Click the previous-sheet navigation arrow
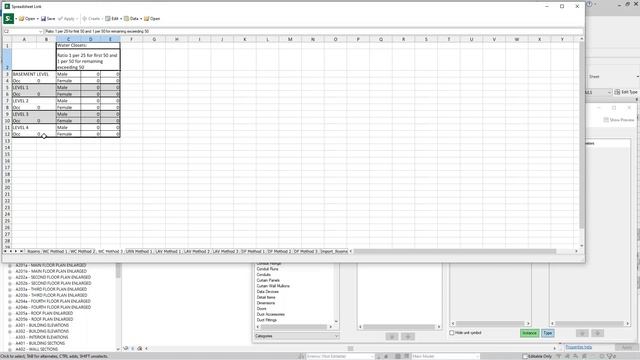Screen dimensions: 640x360 click(11, 251)
